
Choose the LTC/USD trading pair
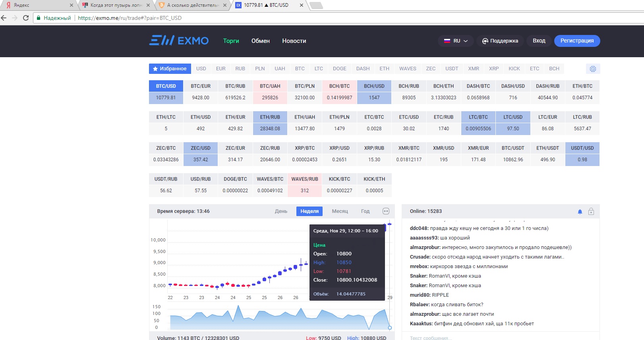(x=513, y=123)
